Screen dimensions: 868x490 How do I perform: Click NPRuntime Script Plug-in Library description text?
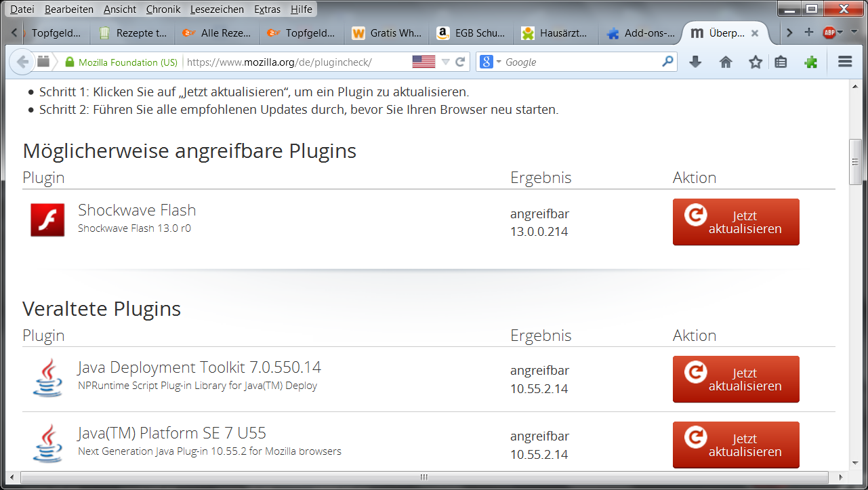(x=197, y=386)
